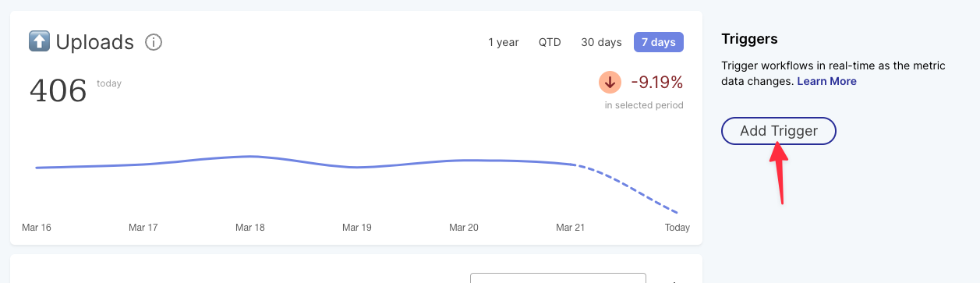Viewport: 980px width, 283px height.
Task: Switch to QTD time range
Action: click(x=550, y=42)
